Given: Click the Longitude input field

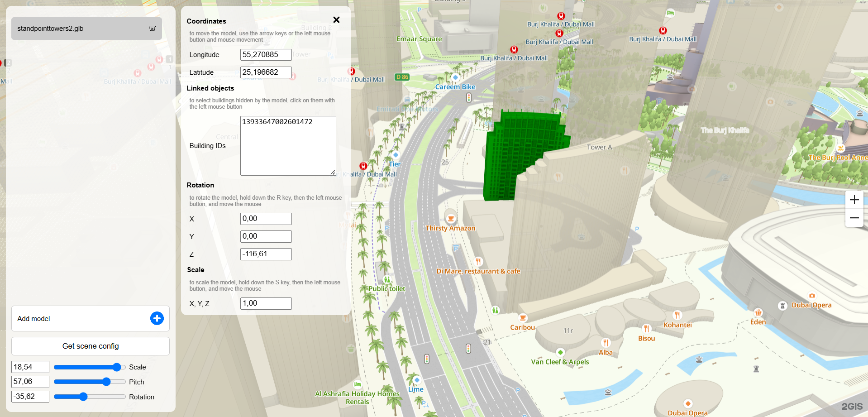Looking at the screenshot, I should (266, 55).
